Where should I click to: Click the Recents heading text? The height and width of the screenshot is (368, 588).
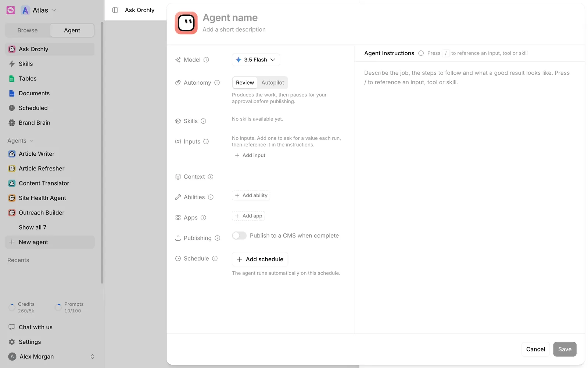pos(18,260)
